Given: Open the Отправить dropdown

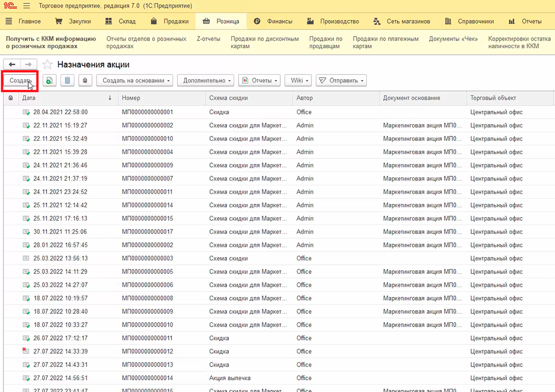Looking at the screenshot, I should [341, 80].
